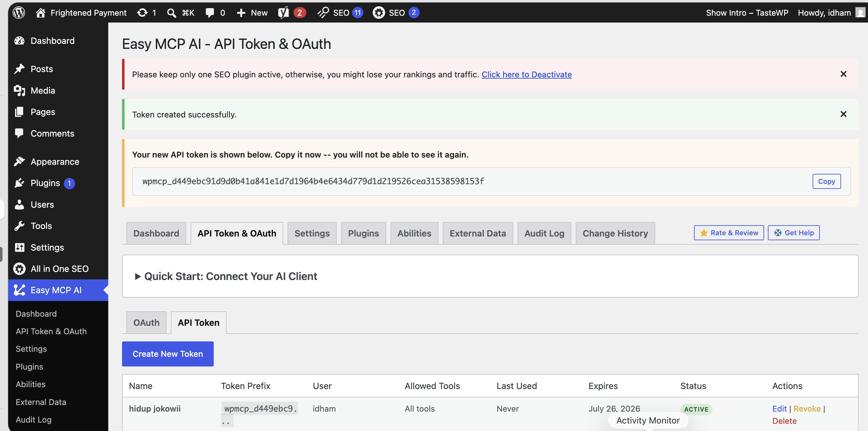
Task: Click the Media icon in sidebar
Action: coord(19,91)
